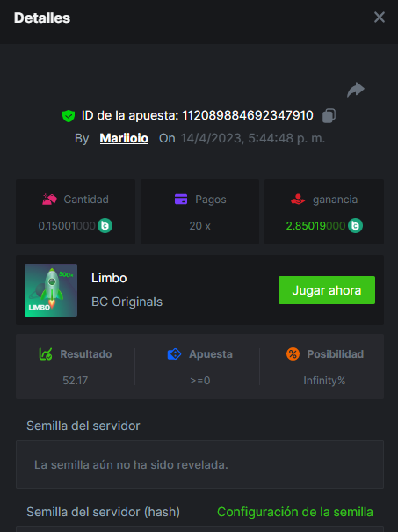This screenshot has height=532, width=398.
Task: Click the blue Apuesta dice icon
Action: point(174,354)
